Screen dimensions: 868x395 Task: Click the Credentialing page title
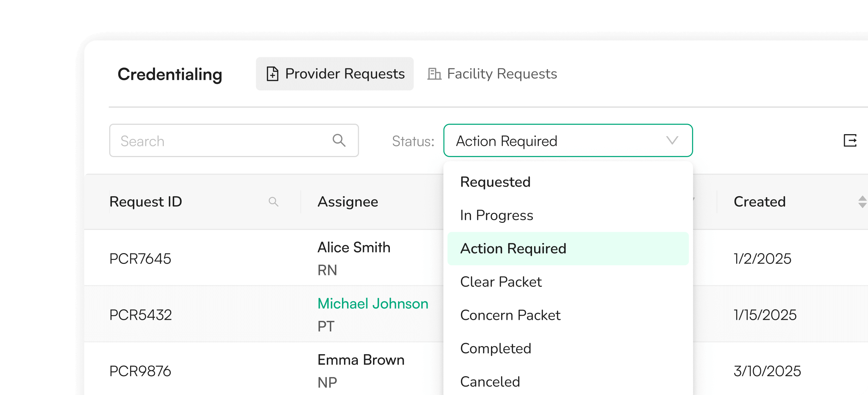(x=170, y=74)
